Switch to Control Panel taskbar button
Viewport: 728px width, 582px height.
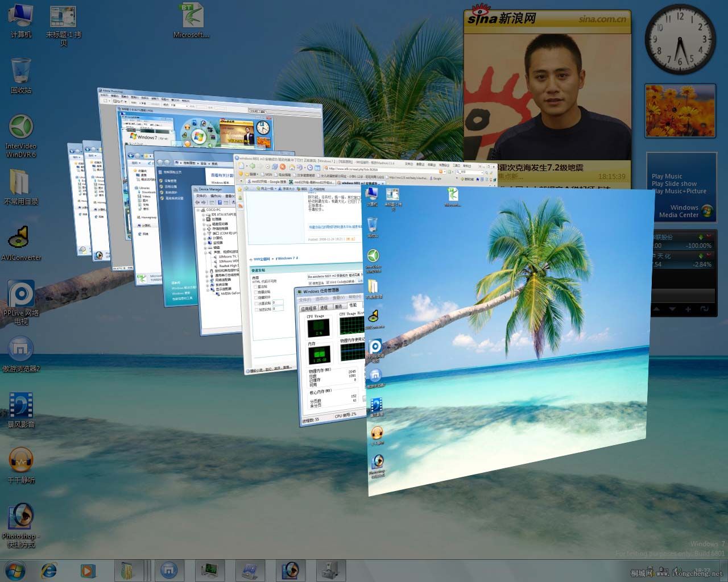[x=250, y=570]
